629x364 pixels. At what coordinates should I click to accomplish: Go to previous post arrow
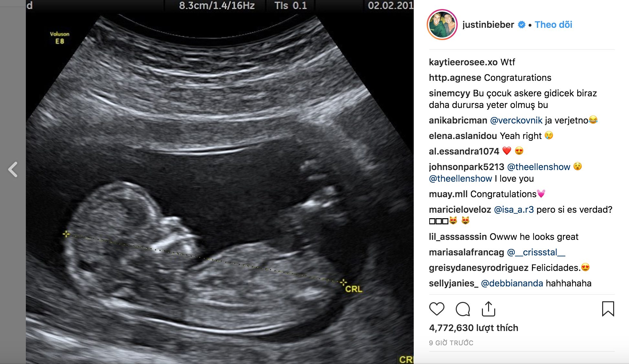coord(13,169)
